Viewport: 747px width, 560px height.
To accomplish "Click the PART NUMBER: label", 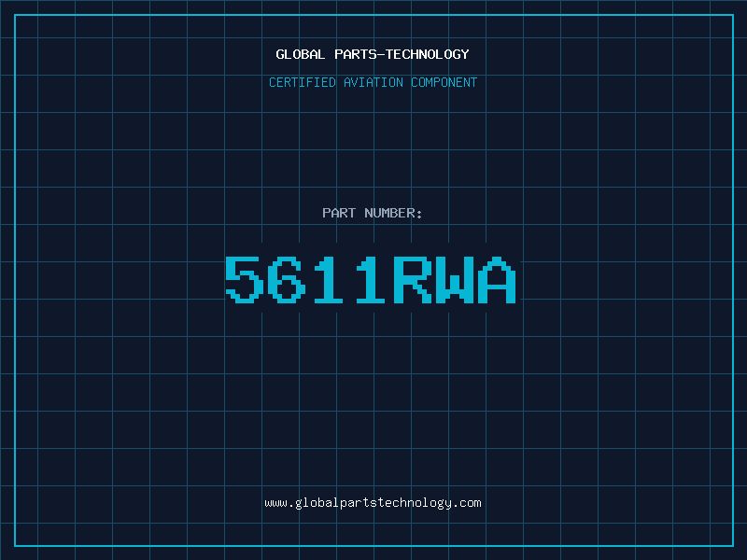I will tap(373, 213).
